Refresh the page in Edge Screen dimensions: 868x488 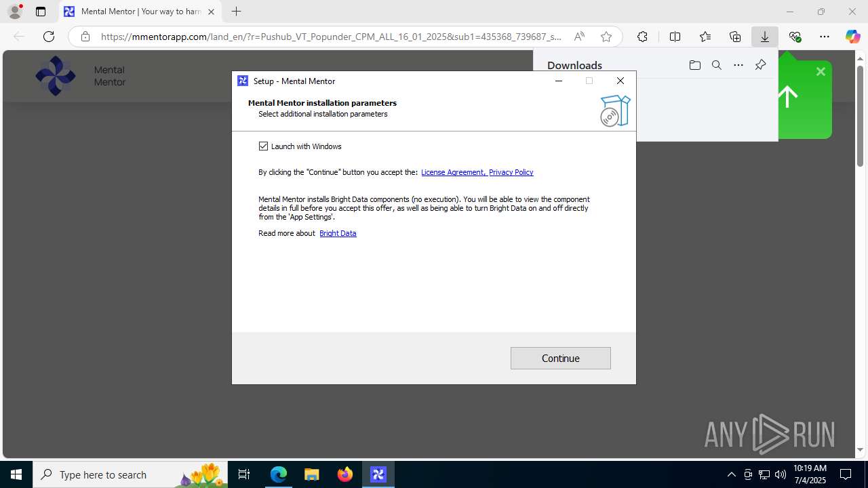click(49, 37)
